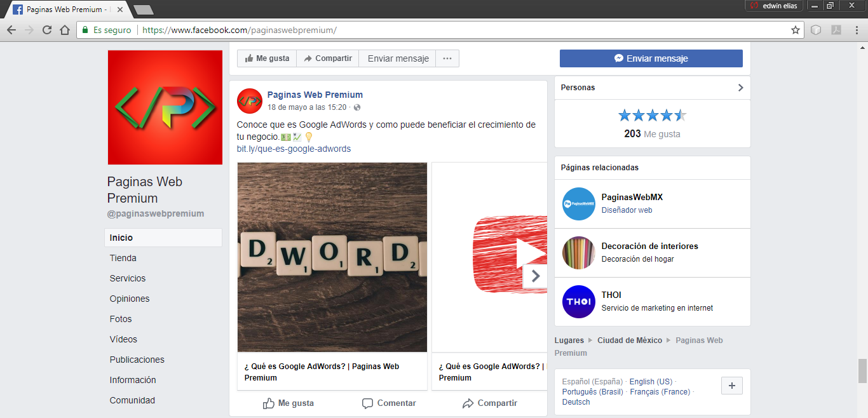Reload the page with refresh icon

[x=47, y=30]
